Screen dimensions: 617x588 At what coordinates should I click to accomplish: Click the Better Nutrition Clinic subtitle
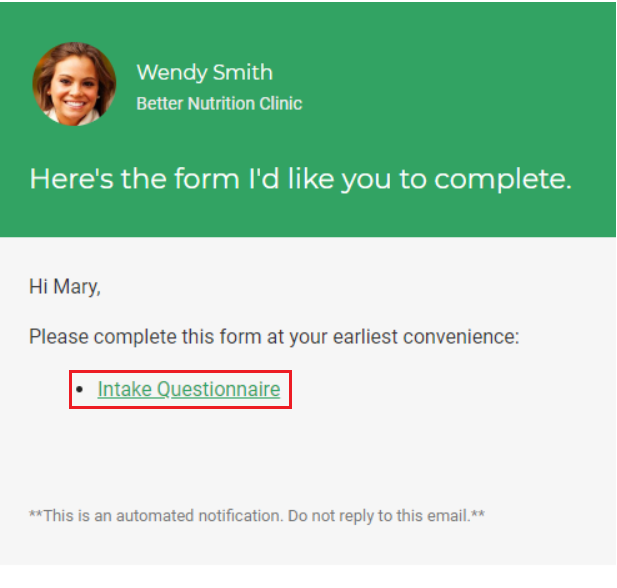(219, 104)
